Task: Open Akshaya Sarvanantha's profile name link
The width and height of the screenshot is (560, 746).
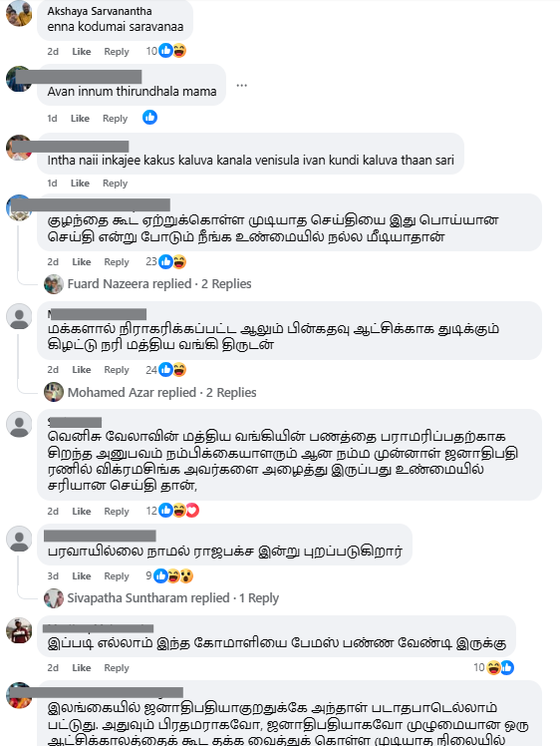Action: pyautogui.click(x=100, y=11)
